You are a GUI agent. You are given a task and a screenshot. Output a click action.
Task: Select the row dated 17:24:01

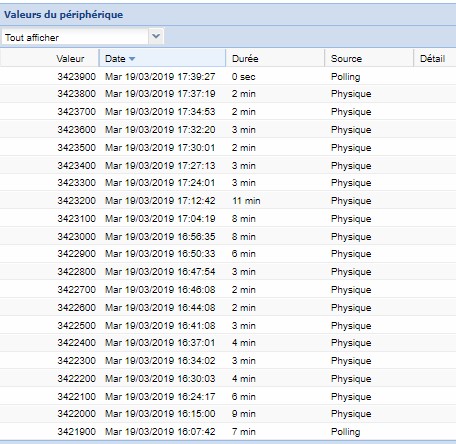pyautogui.click(x=228, y=183)
